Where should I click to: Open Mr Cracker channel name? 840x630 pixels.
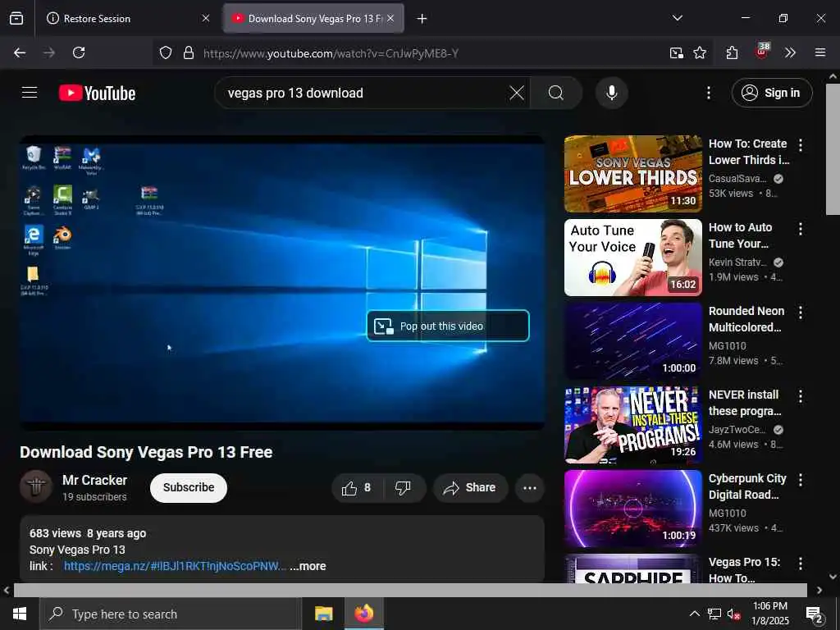click(95, 480)
